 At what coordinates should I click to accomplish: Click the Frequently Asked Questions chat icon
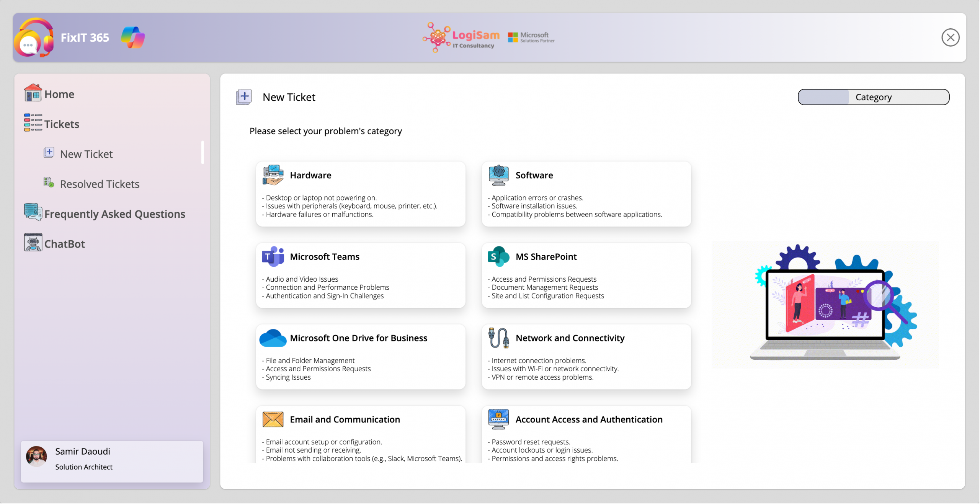click(x=33, y=212)
